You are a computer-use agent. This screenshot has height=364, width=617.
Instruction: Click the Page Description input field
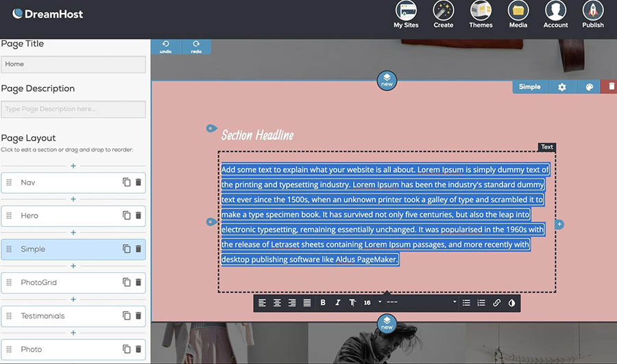(x=73, y=109)
